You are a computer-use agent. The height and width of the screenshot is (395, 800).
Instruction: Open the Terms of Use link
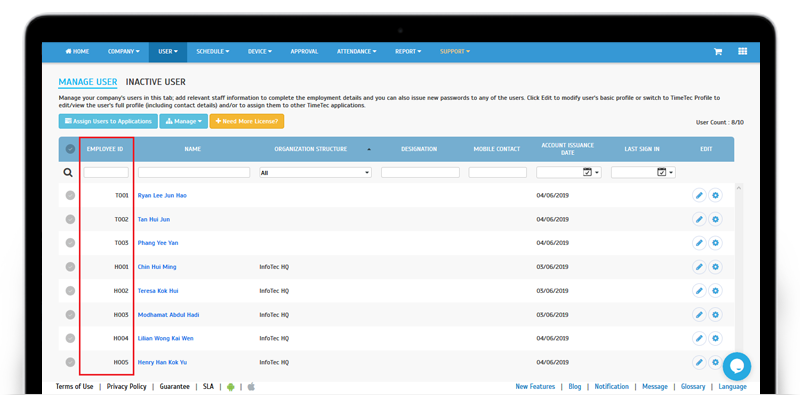[x=74, y=387]
